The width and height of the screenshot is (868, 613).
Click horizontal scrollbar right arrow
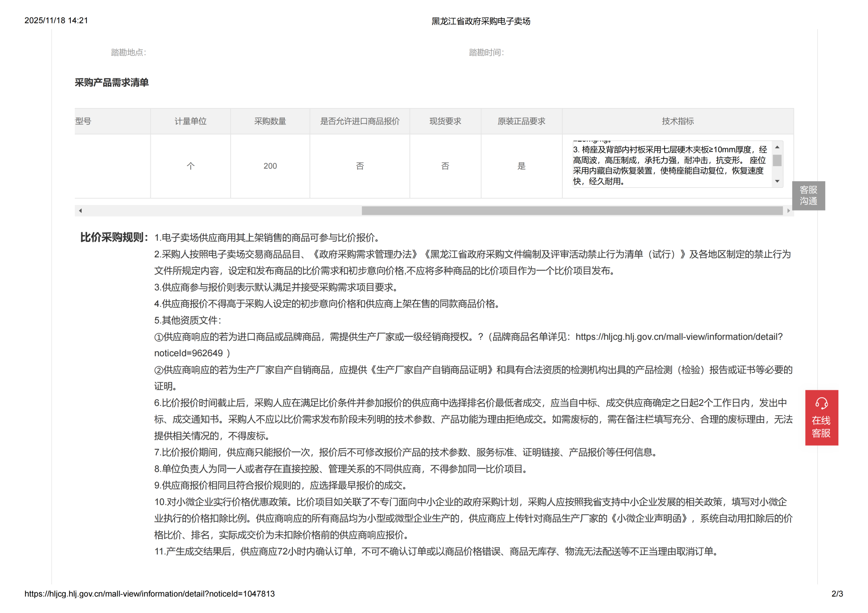[x=788, y=211]
